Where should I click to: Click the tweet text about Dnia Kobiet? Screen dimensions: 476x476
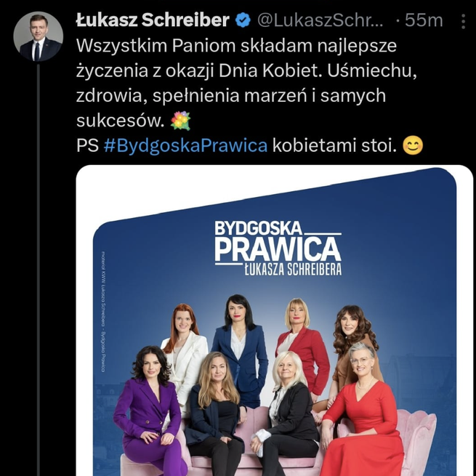pyautogui.click(x=246, y=83)
